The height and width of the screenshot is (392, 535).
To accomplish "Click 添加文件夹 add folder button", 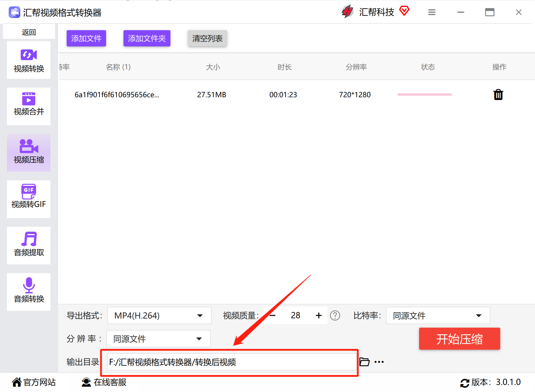I will (x=147, y=38).
